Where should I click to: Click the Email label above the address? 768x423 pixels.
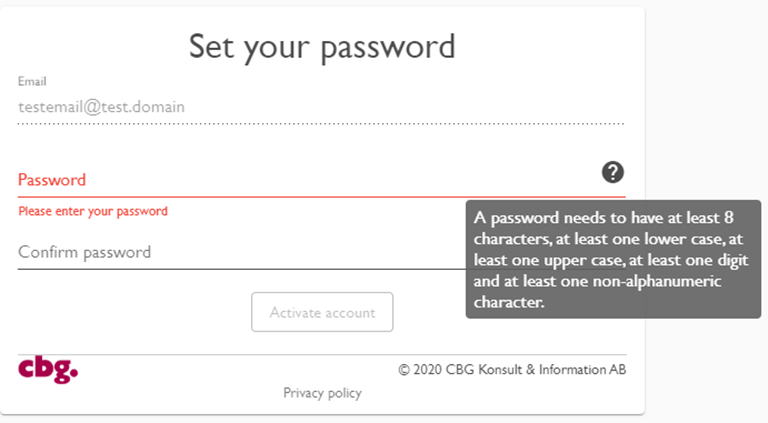point(32,81)
